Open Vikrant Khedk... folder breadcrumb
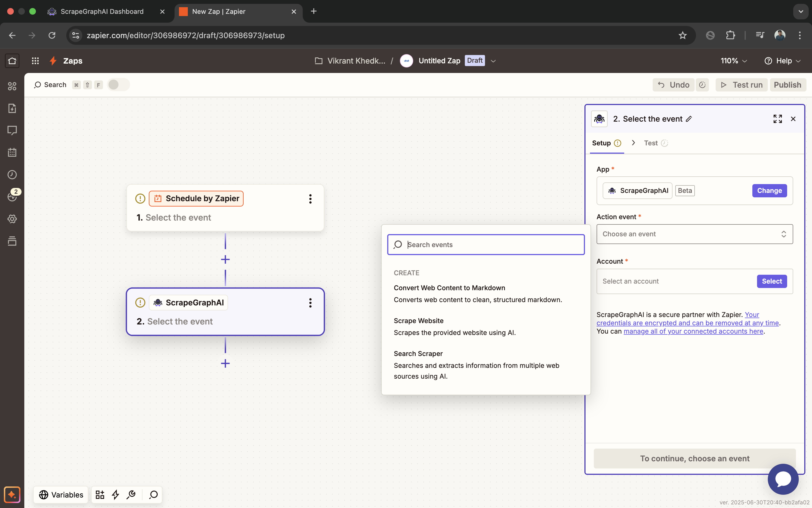812x508 pixels. (350, 61)
